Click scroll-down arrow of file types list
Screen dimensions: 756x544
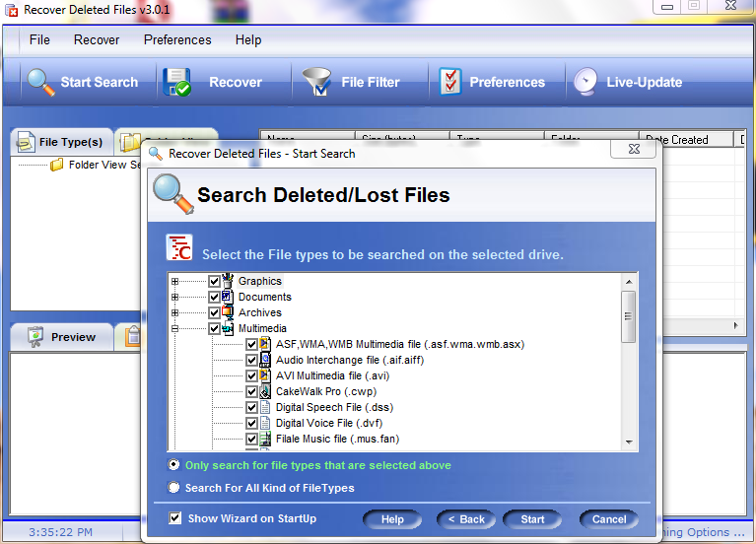click(x=629, y=442)
